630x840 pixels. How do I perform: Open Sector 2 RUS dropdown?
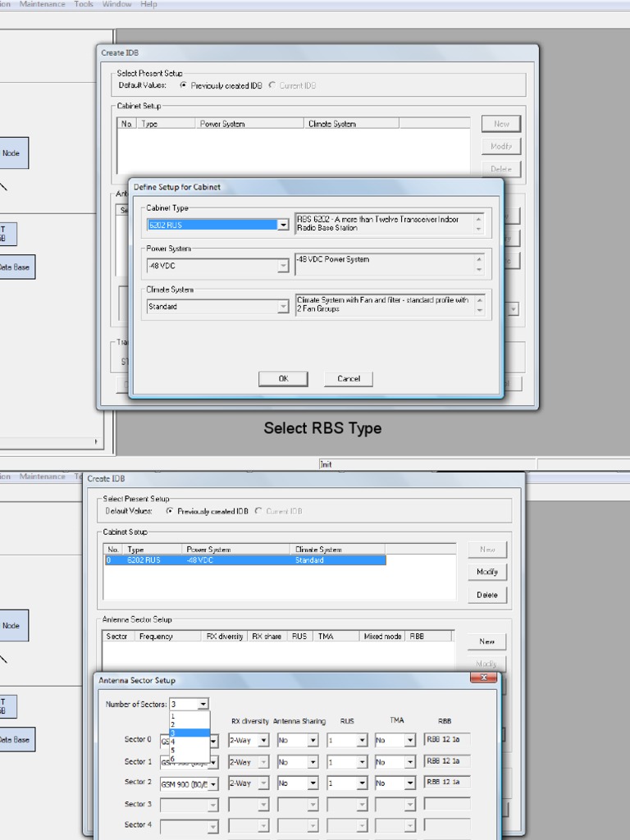(362, 783)
